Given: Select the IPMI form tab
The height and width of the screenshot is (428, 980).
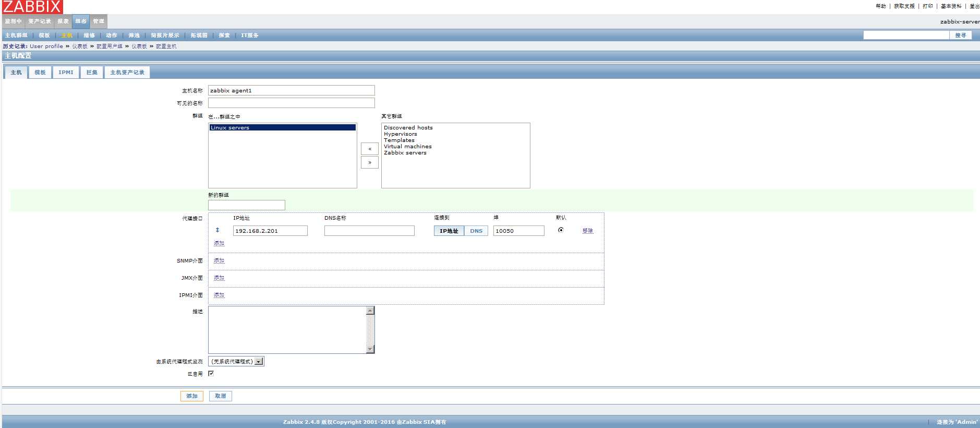Looking at the screenshot, I should (66, 73).
